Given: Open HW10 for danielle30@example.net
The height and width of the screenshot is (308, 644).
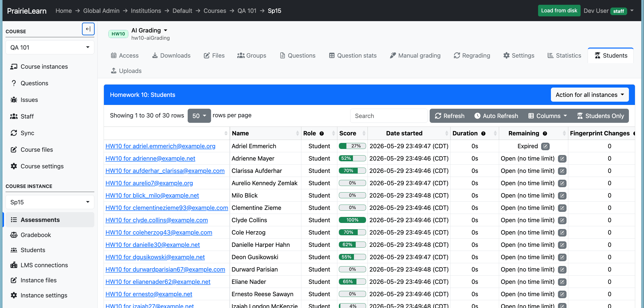Looking at the screenshot, I should pyautogui.click(x=153, y=245).
